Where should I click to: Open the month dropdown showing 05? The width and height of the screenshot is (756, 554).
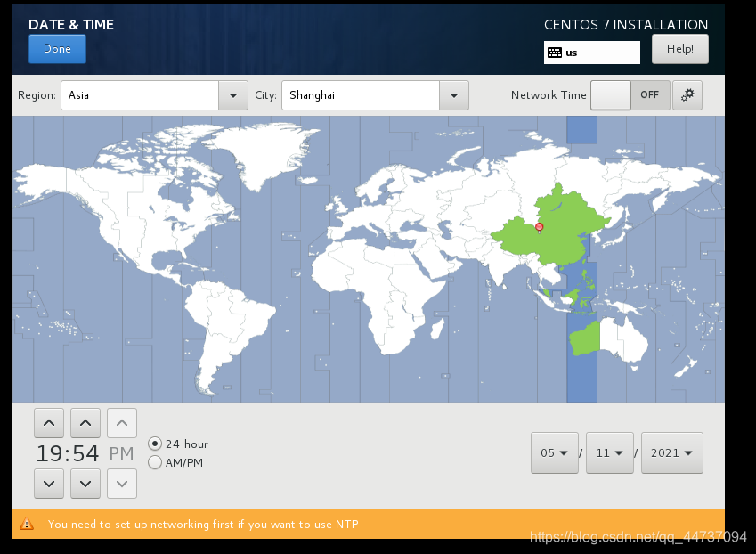click(x=555, y=452)
